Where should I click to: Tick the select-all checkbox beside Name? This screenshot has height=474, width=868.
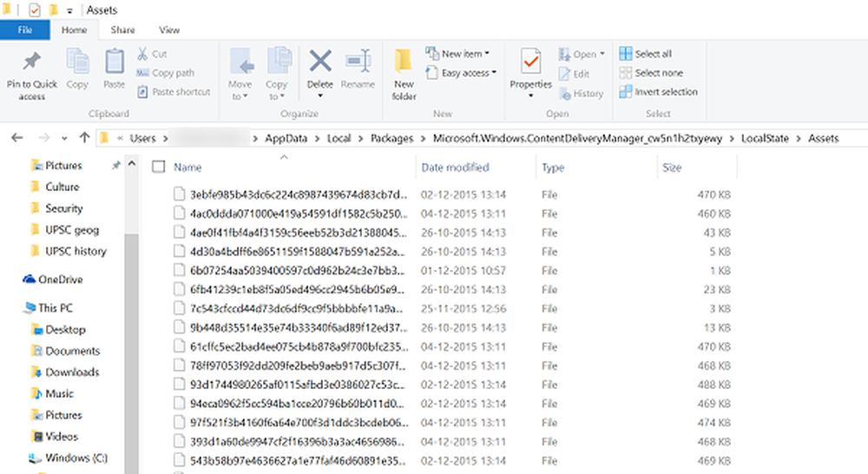click(158, 167)
